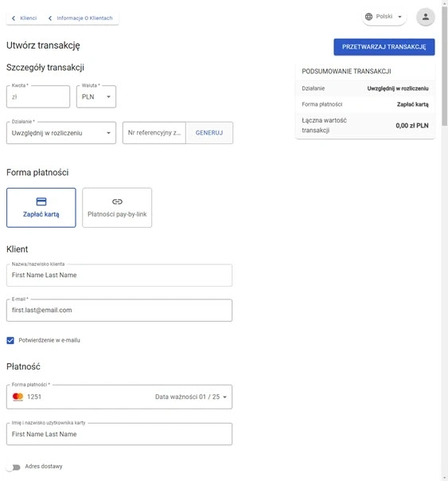Uncheck Potwierdzenie w e-mailu checkbox

(x=10, y=340)
